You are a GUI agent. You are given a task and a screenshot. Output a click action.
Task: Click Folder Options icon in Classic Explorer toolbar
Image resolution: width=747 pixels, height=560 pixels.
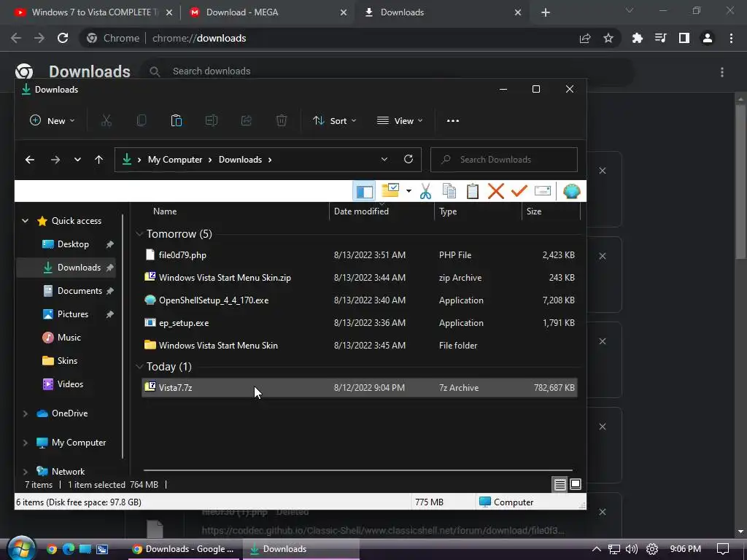(x=390, y=191)
